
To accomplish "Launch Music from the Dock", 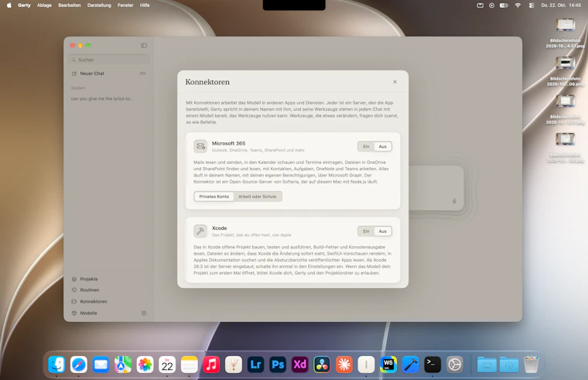I will (211, 365).
